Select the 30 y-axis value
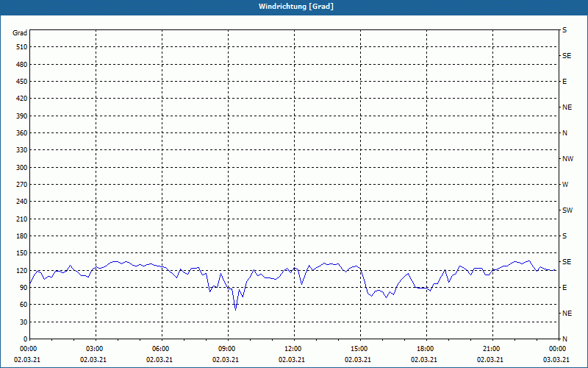588x368 pixels. [24, 322]
